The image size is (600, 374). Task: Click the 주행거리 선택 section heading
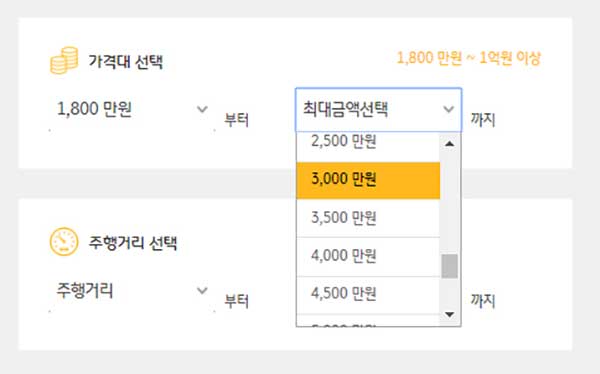pyautogui.click(x=133, y=243)
